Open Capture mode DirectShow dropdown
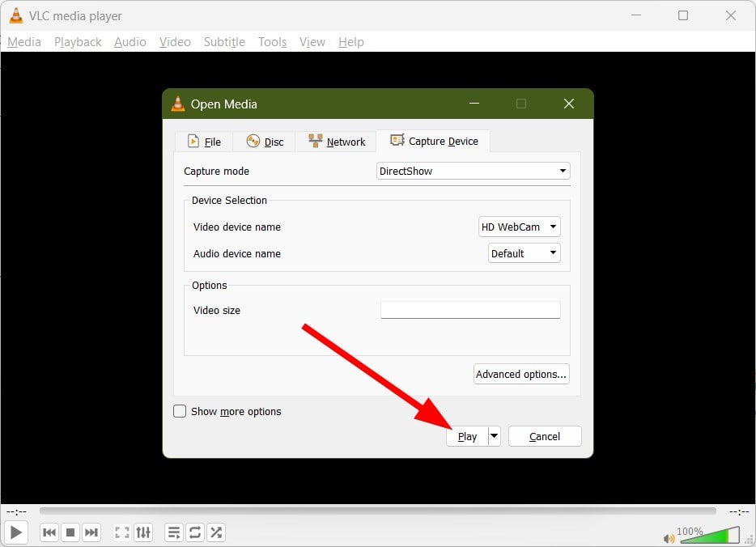Viewport: 756px width, 547px height. (473, 171)
